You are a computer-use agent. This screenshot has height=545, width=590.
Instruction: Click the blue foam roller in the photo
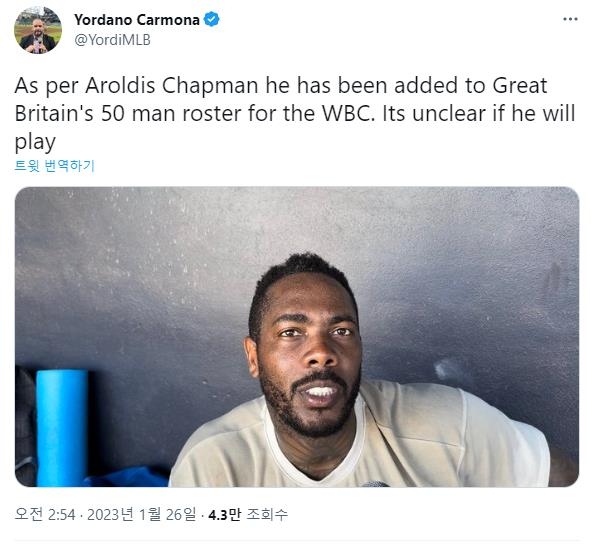[x=62, y=428]
